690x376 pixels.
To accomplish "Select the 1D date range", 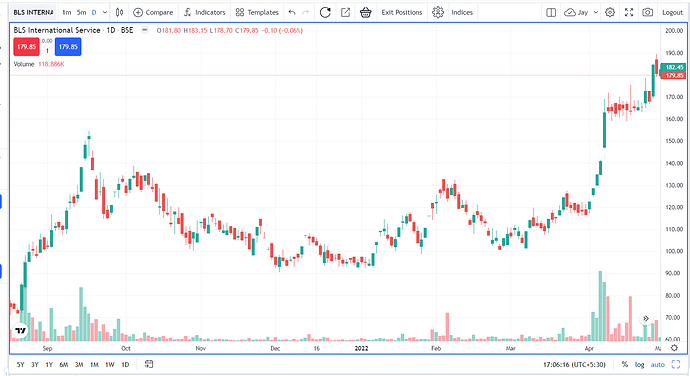I will point(125,365).
